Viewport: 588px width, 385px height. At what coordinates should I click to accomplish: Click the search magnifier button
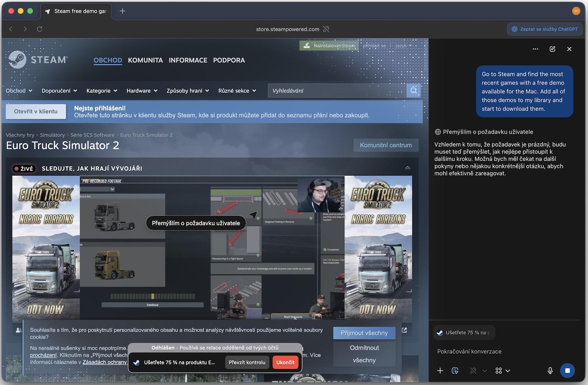[413, 91]
